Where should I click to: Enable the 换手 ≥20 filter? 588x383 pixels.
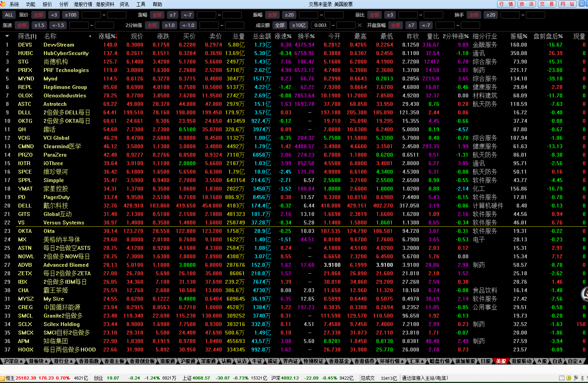pyautogui.click(x=491, y=15)
